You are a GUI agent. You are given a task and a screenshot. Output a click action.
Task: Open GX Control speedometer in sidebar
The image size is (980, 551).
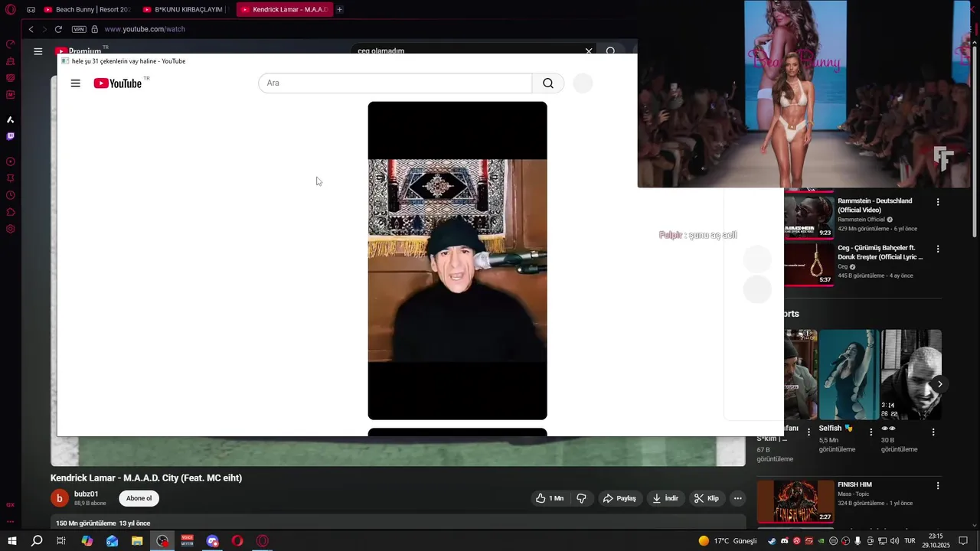(11, 44)
